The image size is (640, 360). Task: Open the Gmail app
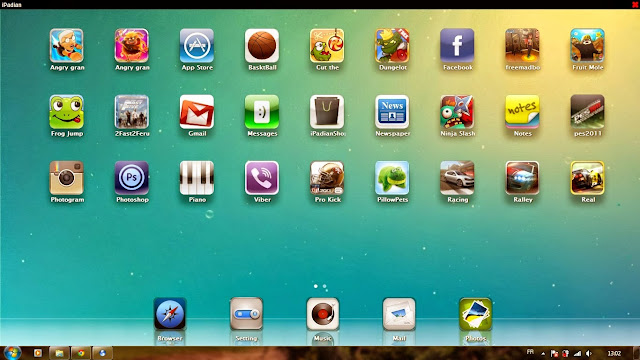coord(197,112)
